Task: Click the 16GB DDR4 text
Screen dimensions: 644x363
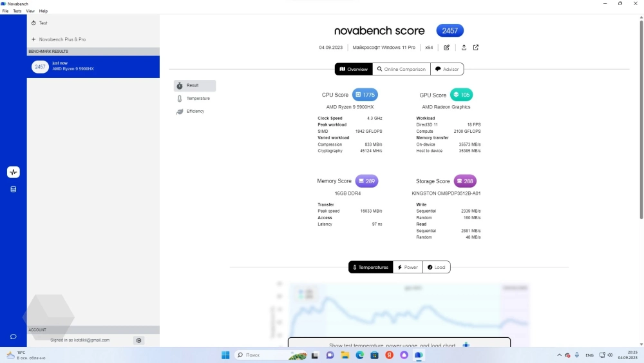Action: 348,193
